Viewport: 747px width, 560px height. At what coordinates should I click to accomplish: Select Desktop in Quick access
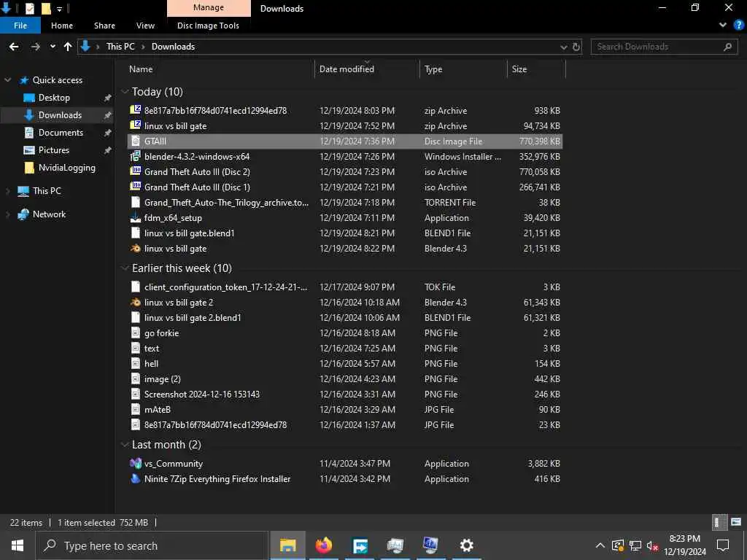point(54,98)
